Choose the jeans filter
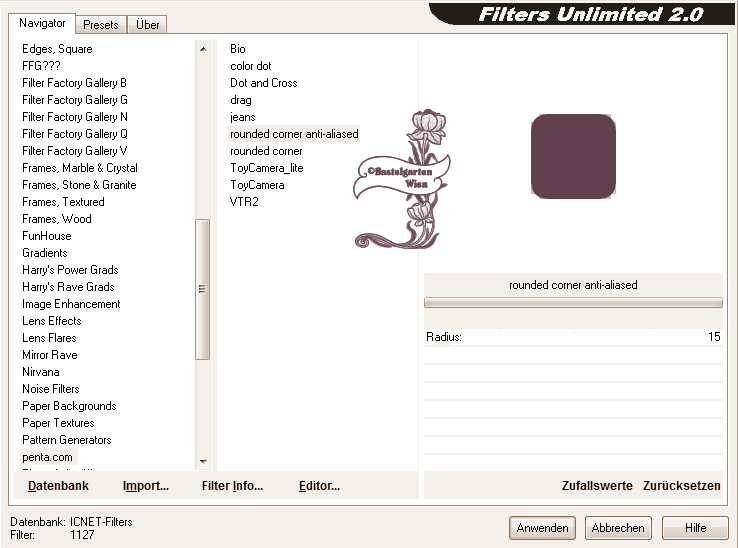The height and width of the screenshot is (548, 738). tap(243, 117)
